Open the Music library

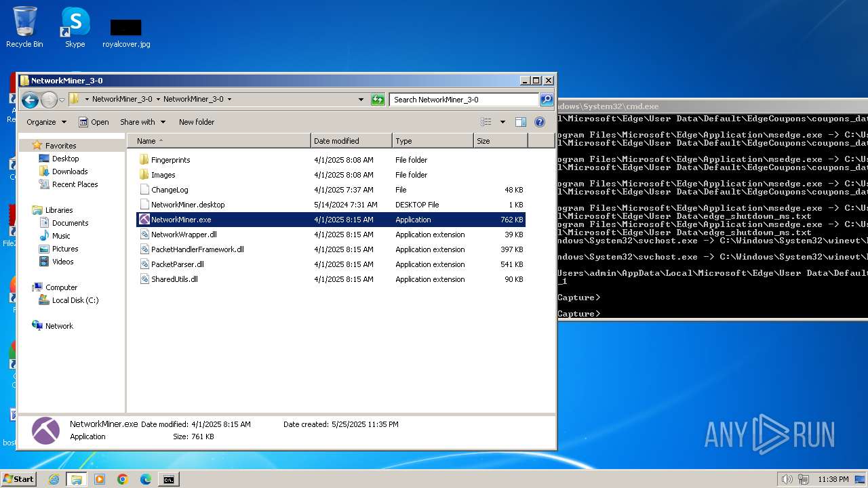tap(61, 236)
